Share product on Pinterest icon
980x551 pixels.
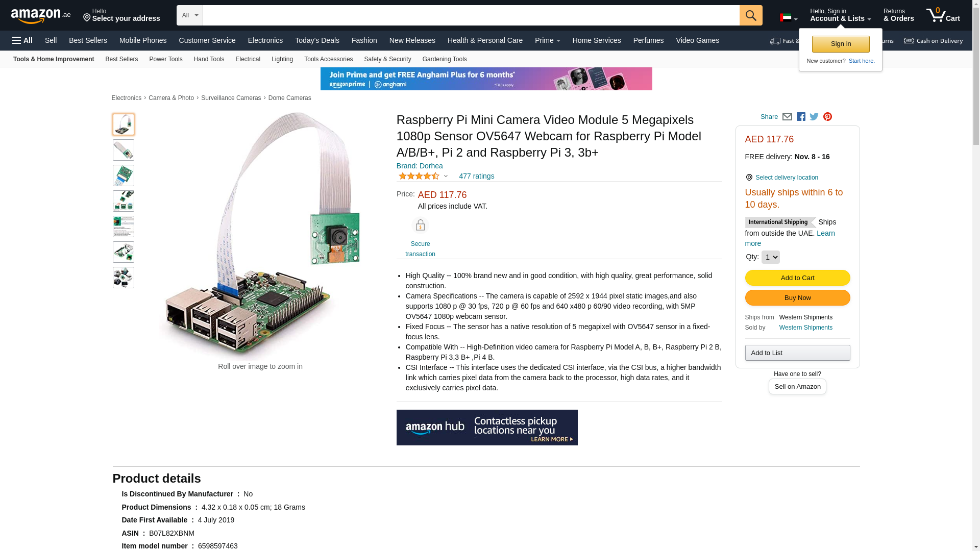point(827,117)
